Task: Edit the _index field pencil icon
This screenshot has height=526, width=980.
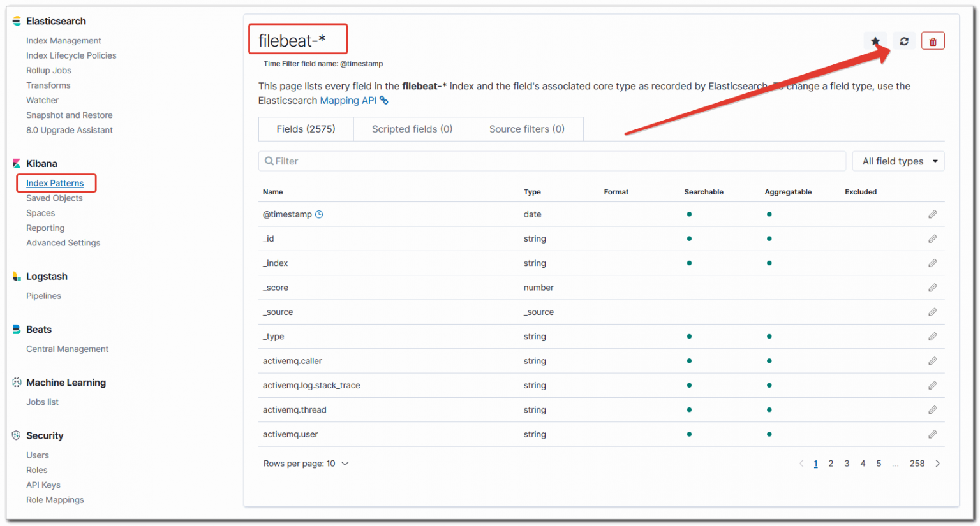Action: coord(933,263)
